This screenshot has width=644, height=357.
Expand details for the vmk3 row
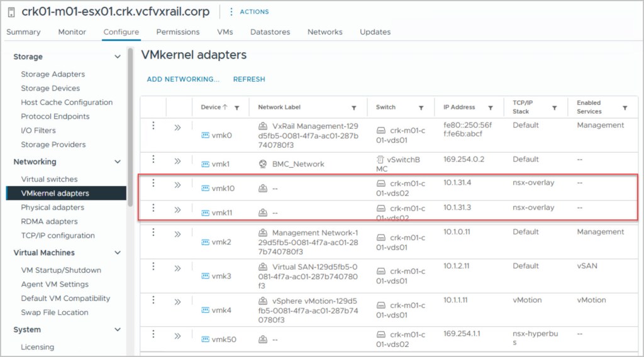pos(177,268)
